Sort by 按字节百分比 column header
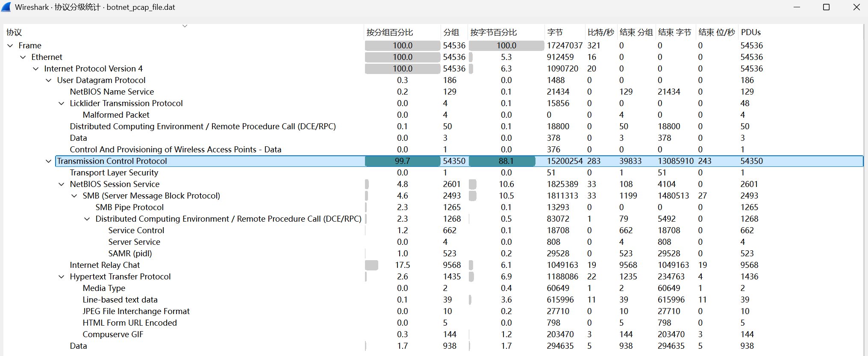Screen dimensions: 868x356 click(x=506, y=32)
